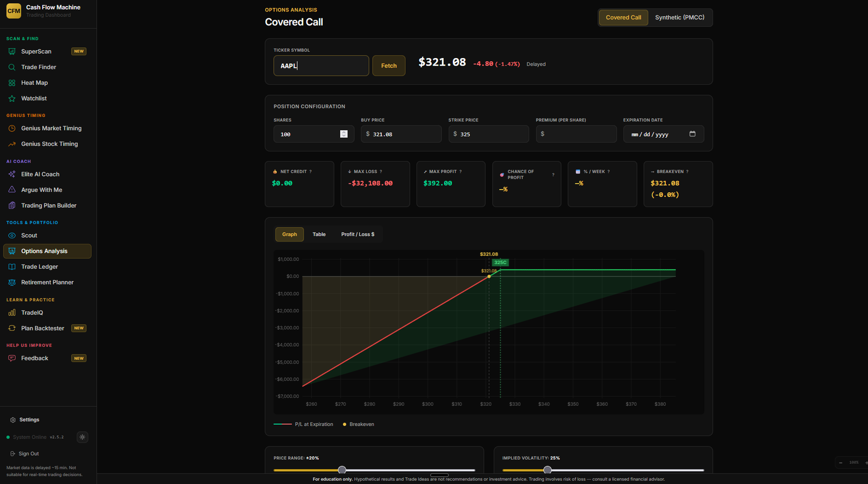Switch to Synthetic (PMCC) strategy
This screenshot has width=868, height=484.
pos(680,17)
